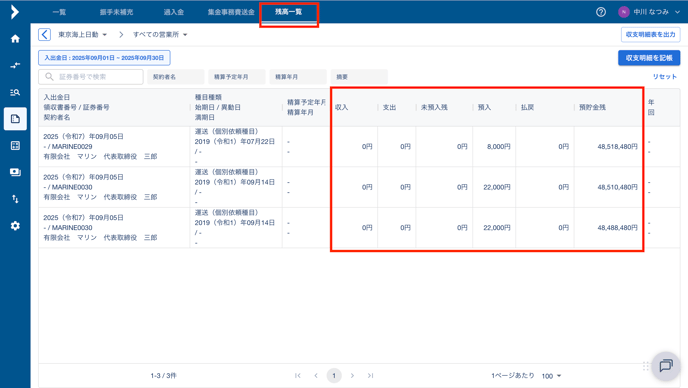Open the list search sidebar icon
This screenshot has width=688, height=388.
(x=15, y=92)
